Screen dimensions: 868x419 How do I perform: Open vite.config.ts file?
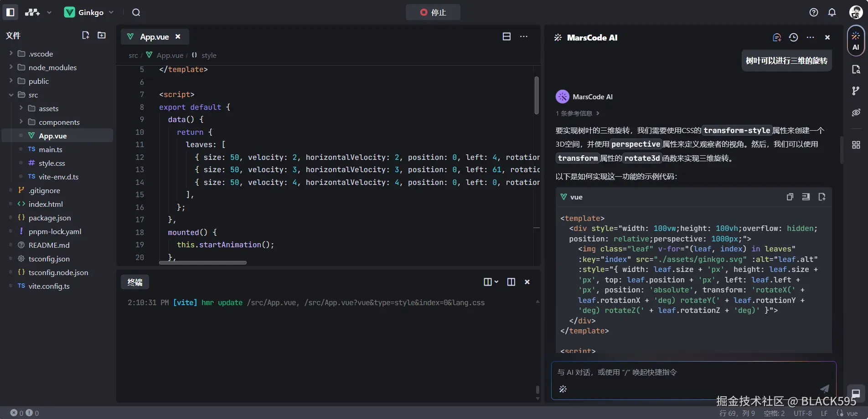pyautogui.click(x=57, y=286)
